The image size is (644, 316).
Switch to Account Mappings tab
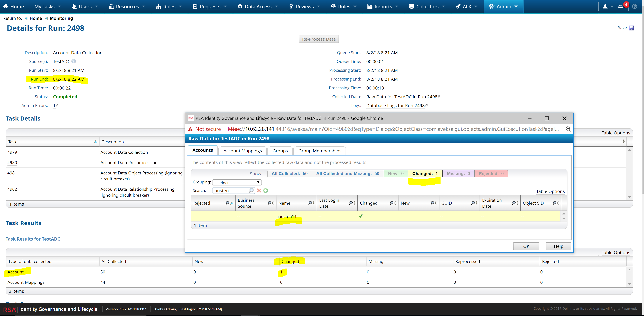[x=242, y=151]
